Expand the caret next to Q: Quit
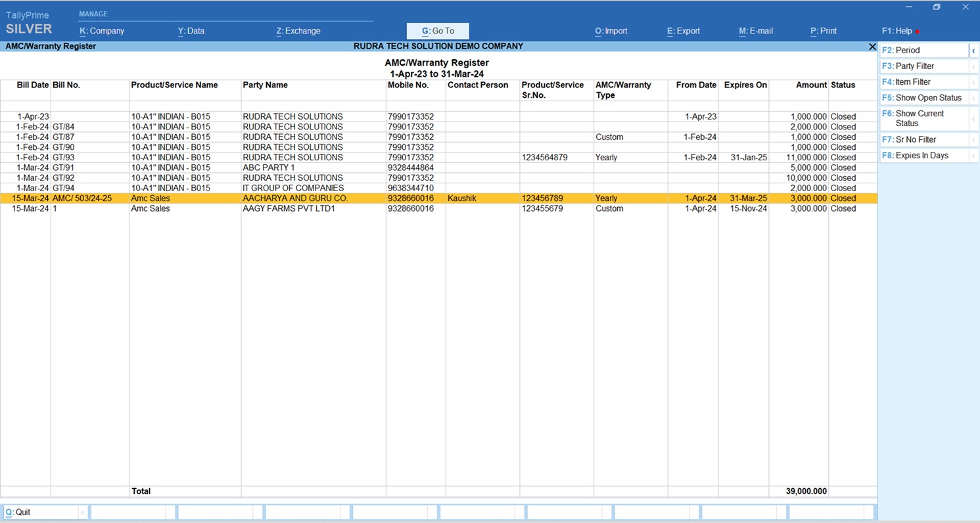Image resolution: width=980 pixels, height=523 pixels. pyautogui.click(x=82, y=512)
